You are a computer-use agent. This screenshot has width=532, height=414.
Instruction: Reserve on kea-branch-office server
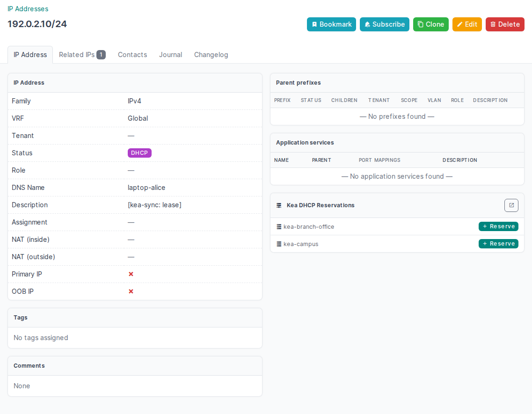click(x=498, y=226)
